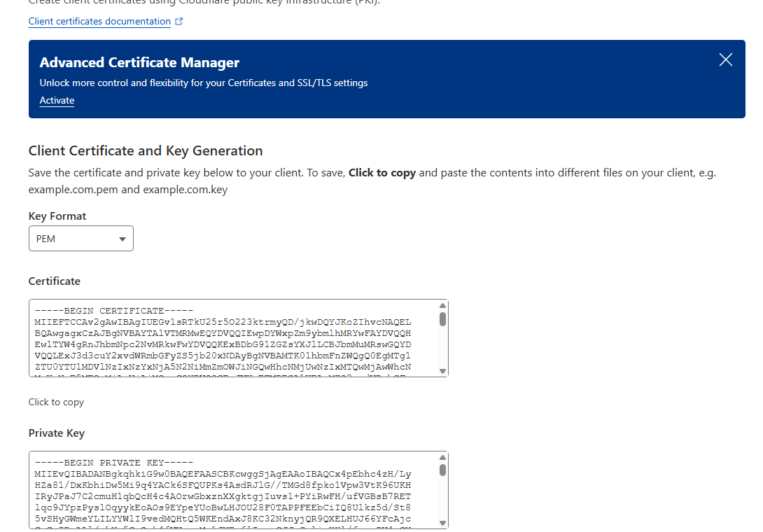This screenshot has width=763, height=532.
Task: Click the external link icon beside documentation
Action: point(179,21)
